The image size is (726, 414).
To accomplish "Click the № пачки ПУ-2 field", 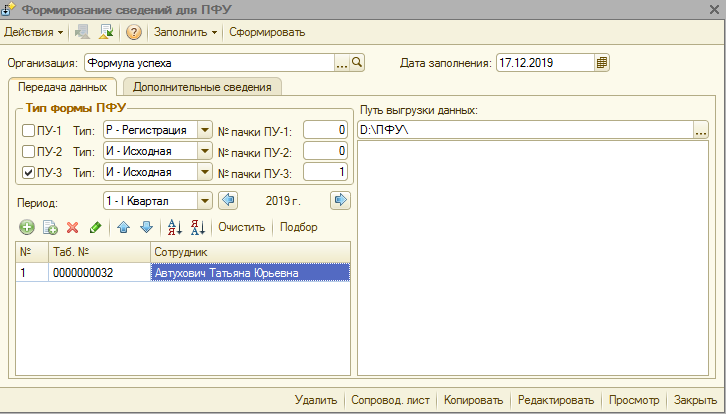I will coord(325,151).
